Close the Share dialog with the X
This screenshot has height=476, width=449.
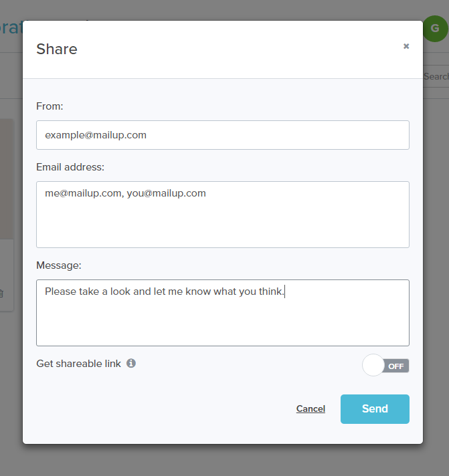(x=406, y=46)
